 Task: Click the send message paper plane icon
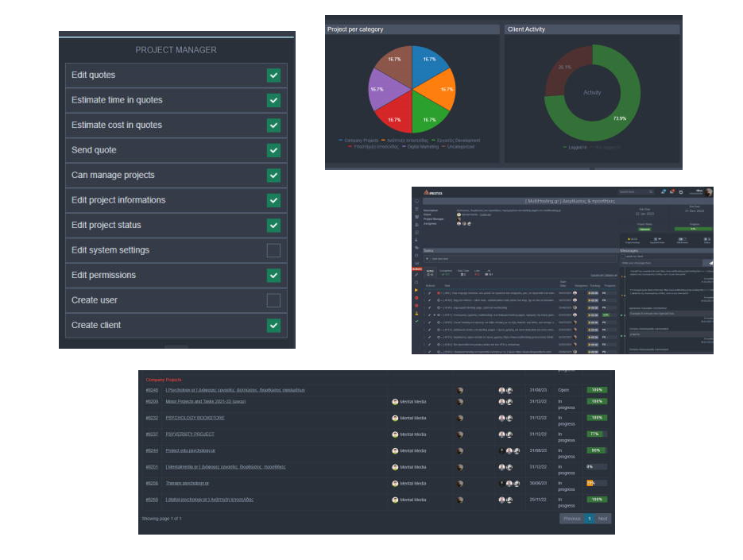click(710, 263)
